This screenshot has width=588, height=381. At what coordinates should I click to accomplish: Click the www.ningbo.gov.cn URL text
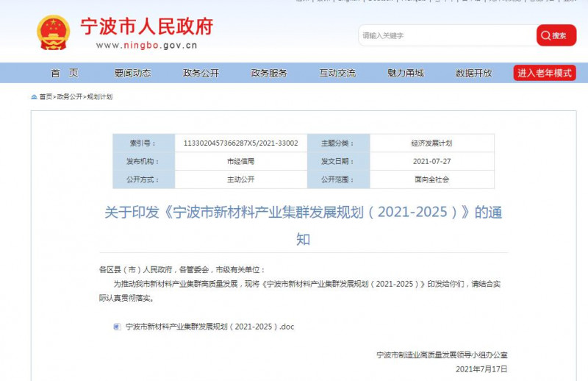[146, 46]
